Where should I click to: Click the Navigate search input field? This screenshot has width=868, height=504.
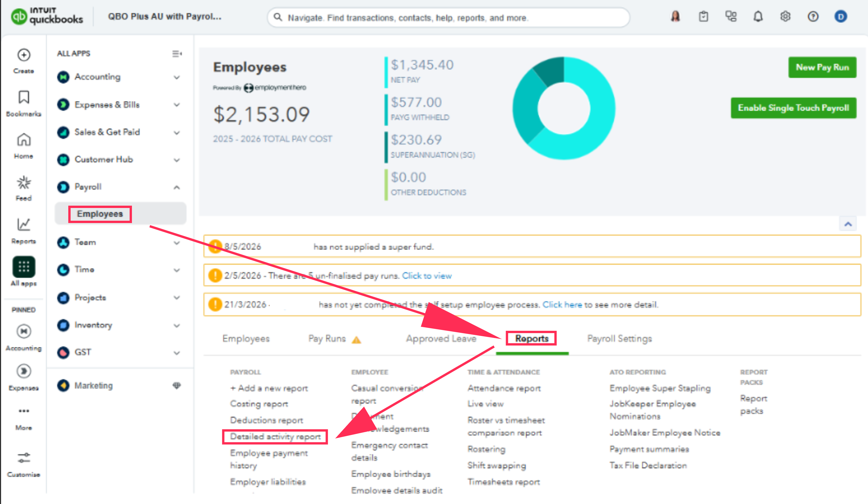pos(448,18)
